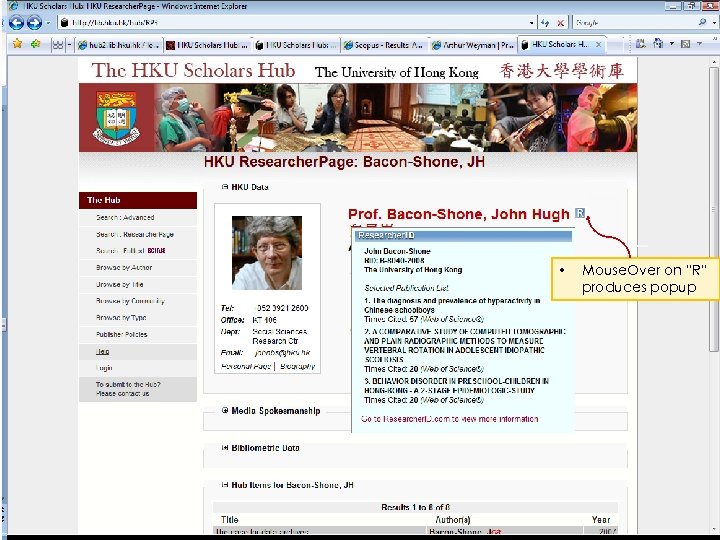The height and width of the screenshot is (540, 720).
Task: Open Search: ResearcherPage in sidebar
Action: (135, 234)
